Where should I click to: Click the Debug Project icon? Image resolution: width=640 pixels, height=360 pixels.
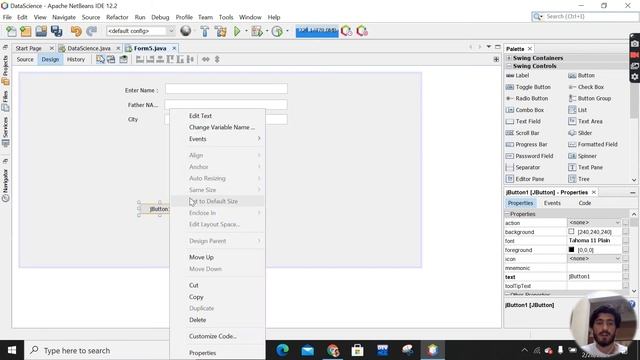257,31
